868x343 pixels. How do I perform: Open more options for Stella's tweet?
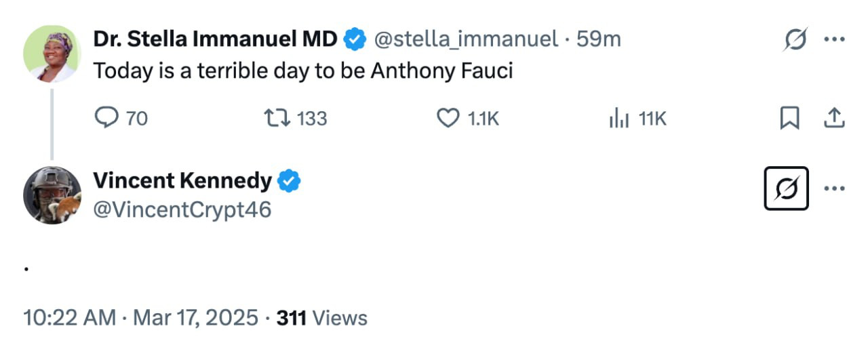(834, 39)
